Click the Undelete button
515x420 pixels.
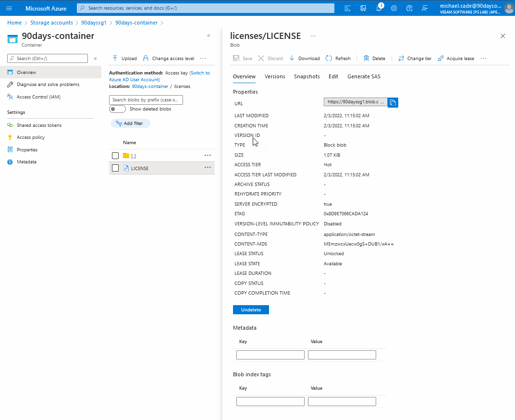point(251,310)
